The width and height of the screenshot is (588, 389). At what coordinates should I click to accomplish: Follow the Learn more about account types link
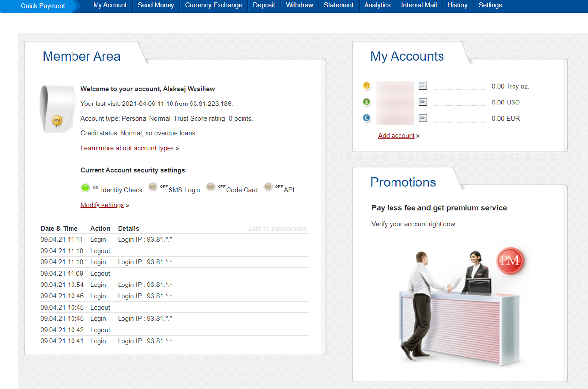coord(127,148)
